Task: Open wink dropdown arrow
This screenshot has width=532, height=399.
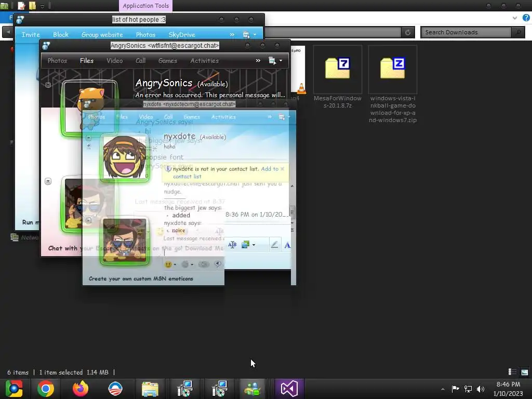Action: pos(192,264)
